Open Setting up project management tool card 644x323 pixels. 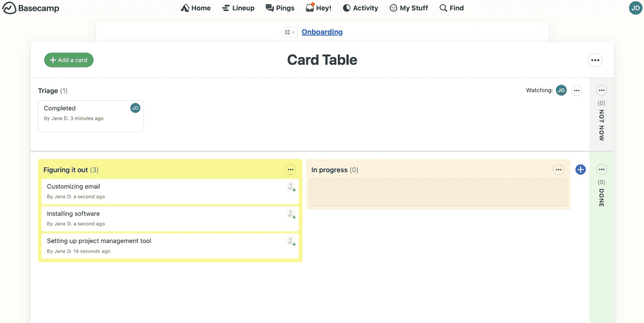tap(170, 245)
